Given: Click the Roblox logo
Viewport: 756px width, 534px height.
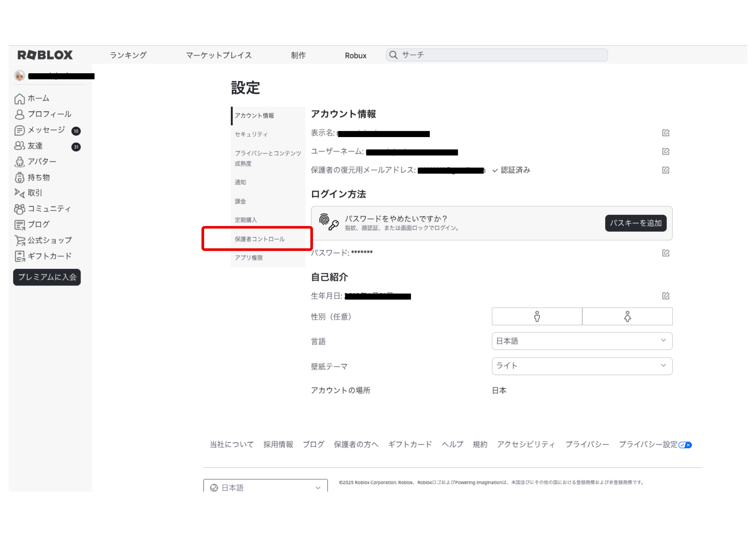Looking at the screenshot, I should (x=45, y=55).
